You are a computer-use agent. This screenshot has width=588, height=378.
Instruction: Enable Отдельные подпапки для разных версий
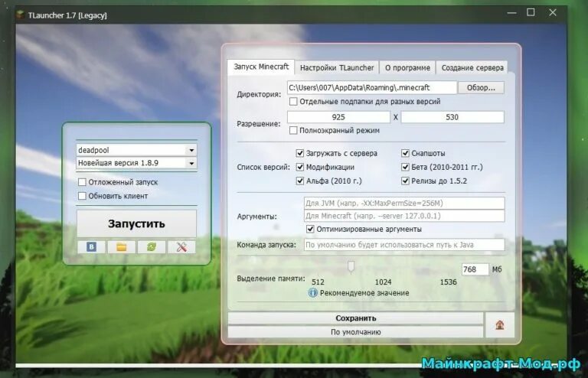point(293,102)
